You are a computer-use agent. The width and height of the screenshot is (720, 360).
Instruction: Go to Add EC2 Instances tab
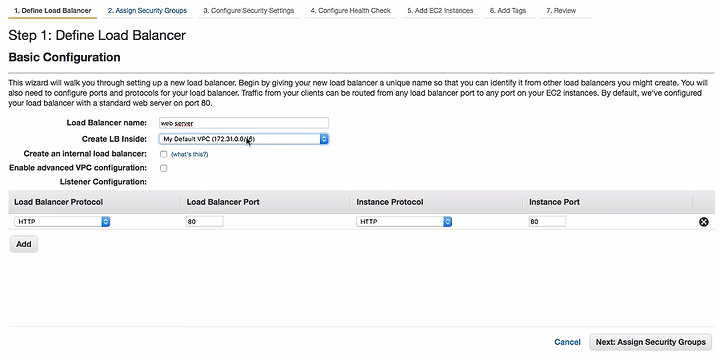(x=440, y=11)
